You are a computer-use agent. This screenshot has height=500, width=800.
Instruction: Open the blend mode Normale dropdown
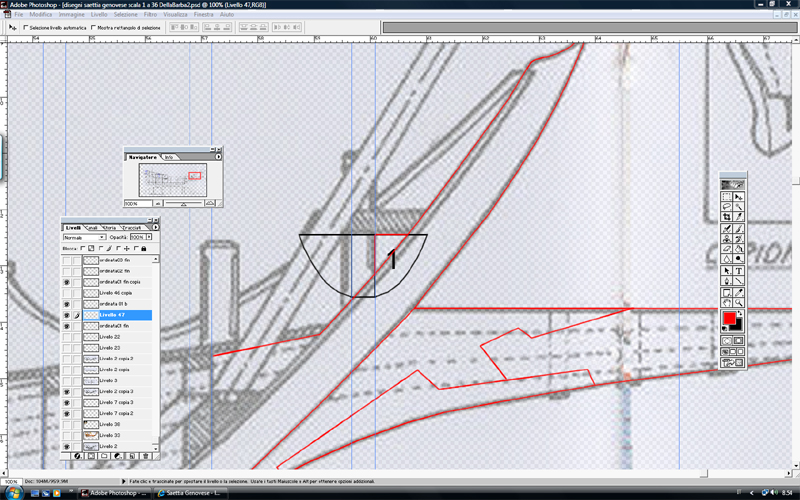click(84, 238)
